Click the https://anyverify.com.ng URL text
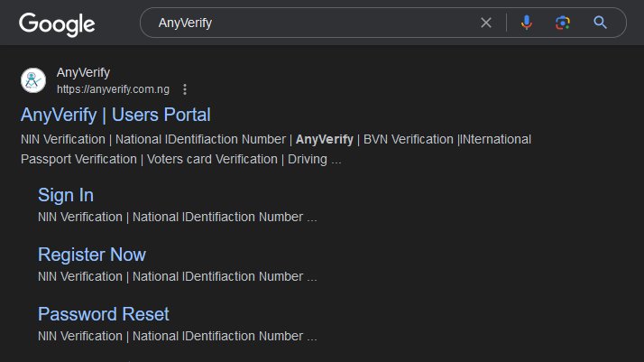The width and height of the screenshot is (644, 362). 113,89
